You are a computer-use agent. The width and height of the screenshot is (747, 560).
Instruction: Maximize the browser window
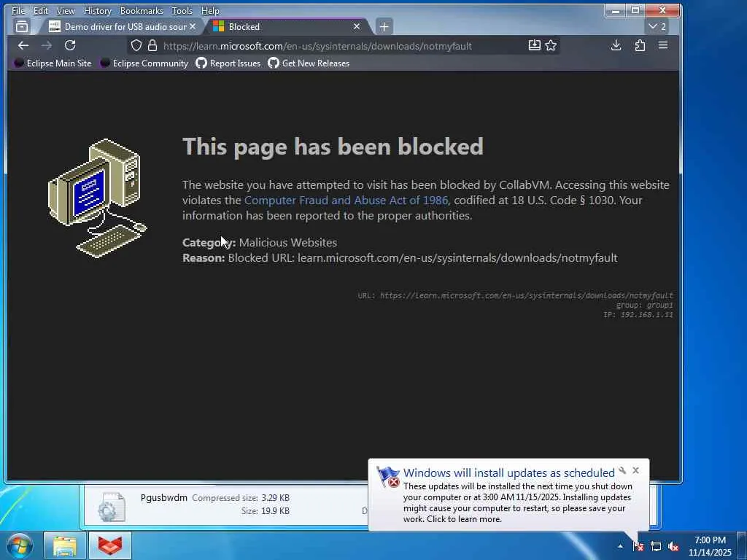point(635,10)
